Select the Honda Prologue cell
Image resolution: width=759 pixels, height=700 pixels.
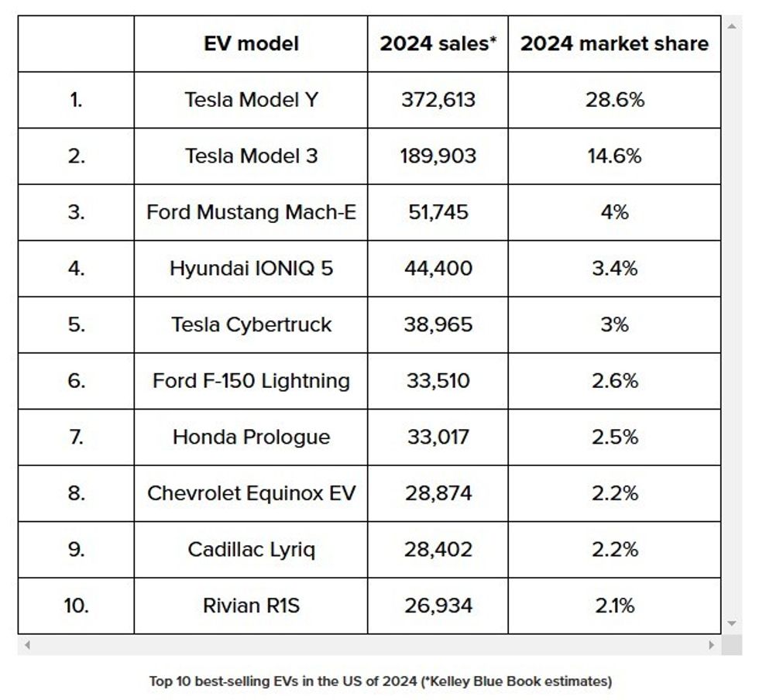251,437
